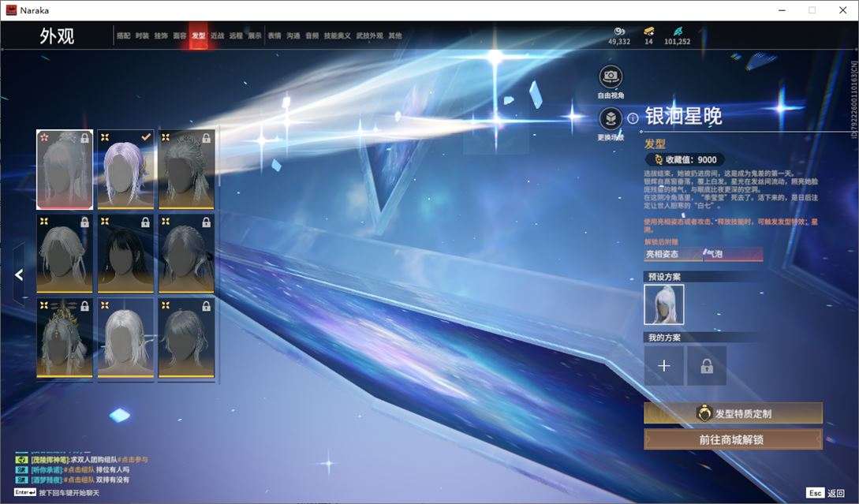Click the orange 发型 category label
Image resolution: width=859 pixels, height=504 pixels.
point(655,144)
